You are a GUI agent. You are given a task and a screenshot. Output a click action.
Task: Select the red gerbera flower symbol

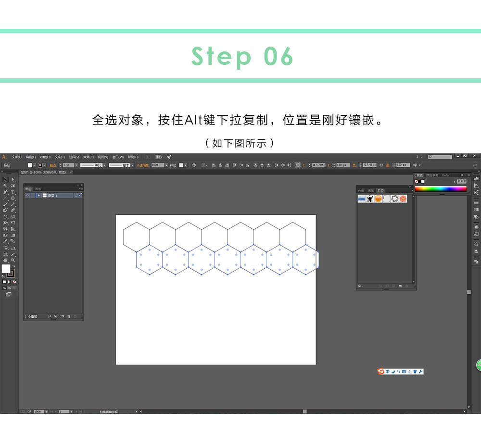pos(403,199)
